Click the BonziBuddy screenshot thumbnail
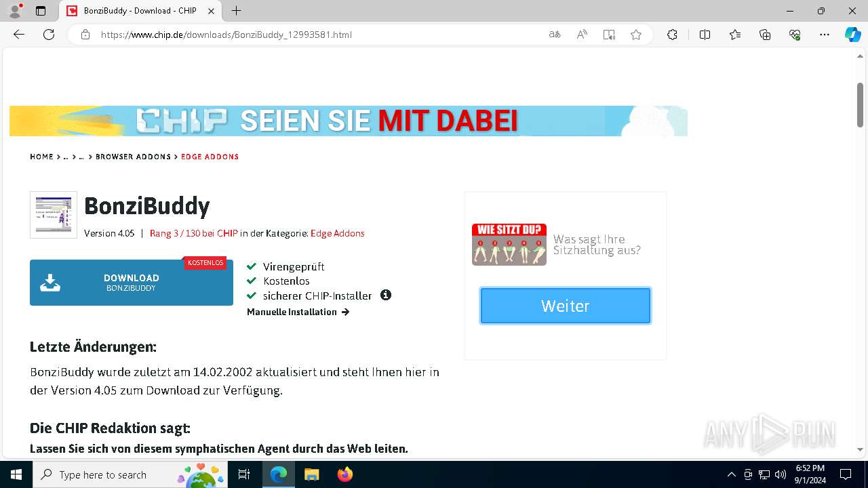This screenshot has height=488, width=868. click(54, 215)
